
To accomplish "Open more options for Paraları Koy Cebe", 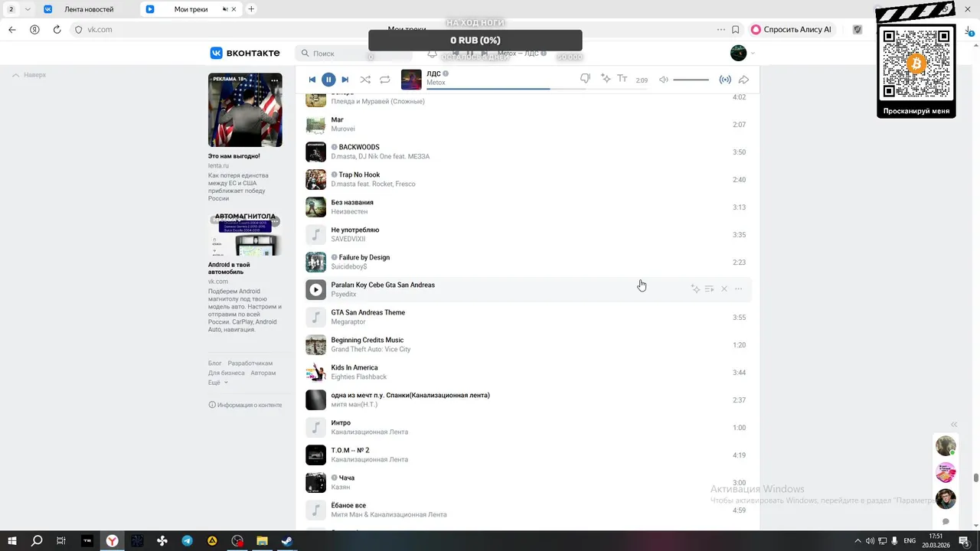I will coord(739,289).
